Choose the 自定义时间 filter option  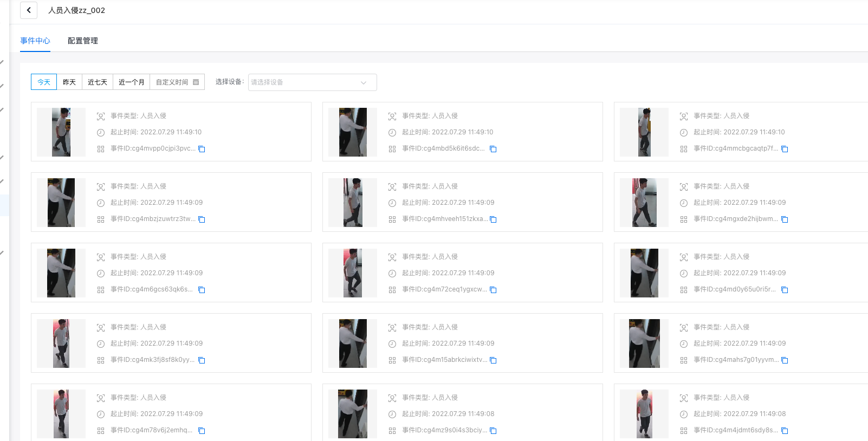[177, 82]
